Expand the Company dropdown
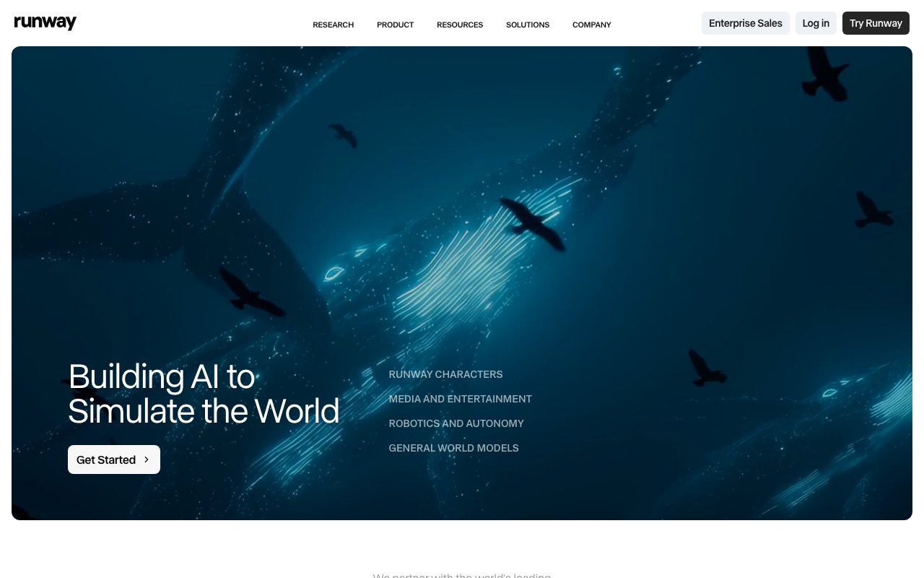This screenshot has height=578, width=924. point(591,25)
